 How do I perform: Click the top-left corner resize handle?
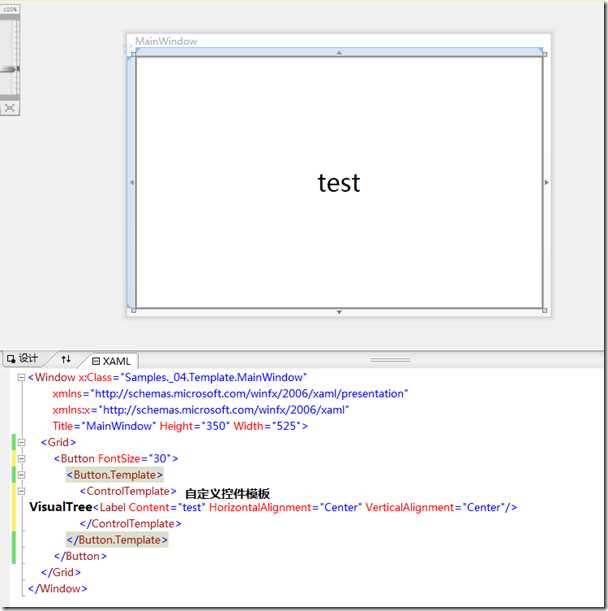point(133,54)
